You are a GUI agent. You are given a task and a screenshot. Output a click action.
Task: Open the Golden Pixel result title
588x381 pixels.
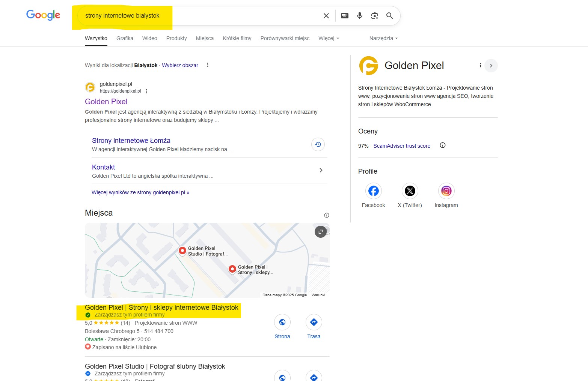pyautogui.click(x=106, y=102)
